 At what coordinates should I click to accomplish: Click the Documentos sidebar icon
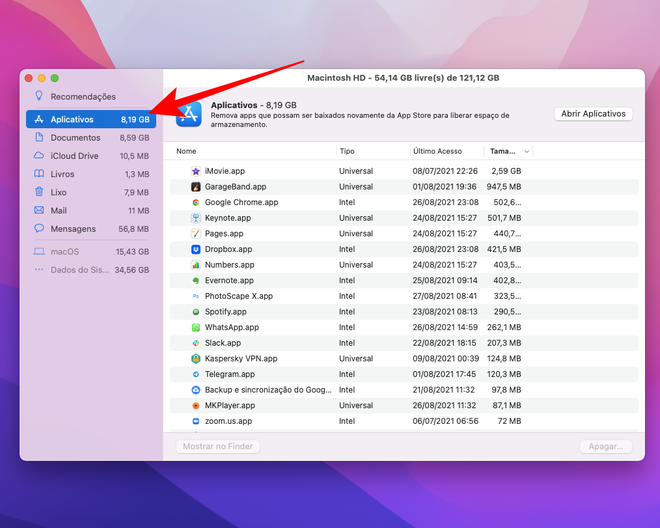coord(39,137)
